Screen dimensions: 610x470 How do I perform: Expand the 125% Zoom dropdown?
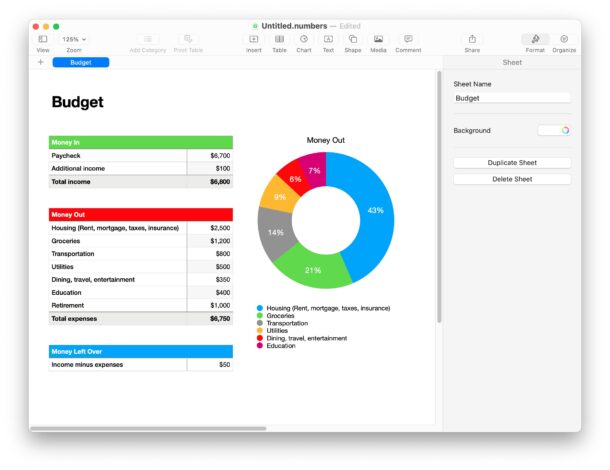(x=74, y=39)
